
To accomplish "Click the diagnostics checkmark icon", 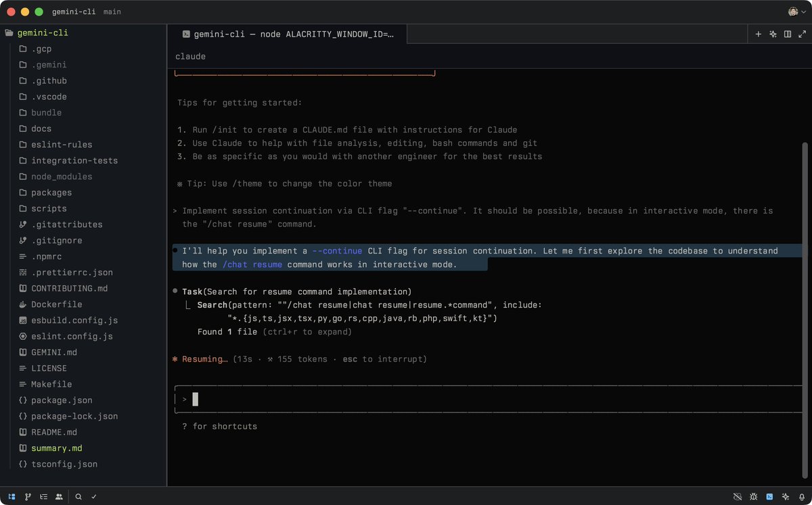I will pos(94,496).
